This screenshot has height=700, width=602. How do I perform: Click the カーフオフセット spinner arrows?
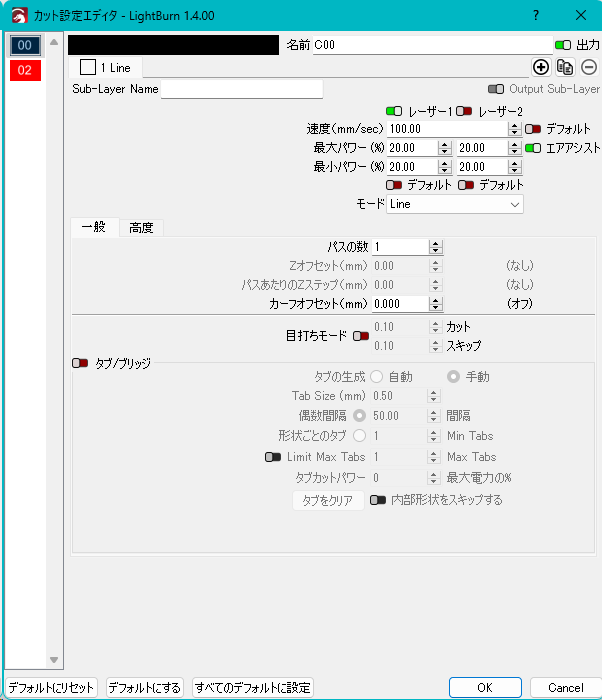pyautogui.click(x=435, y=304)
